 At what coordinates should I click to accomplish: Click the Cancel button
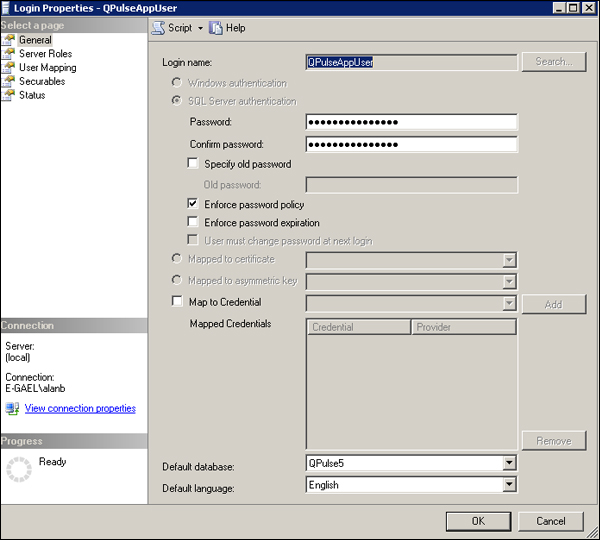(551, 521)
